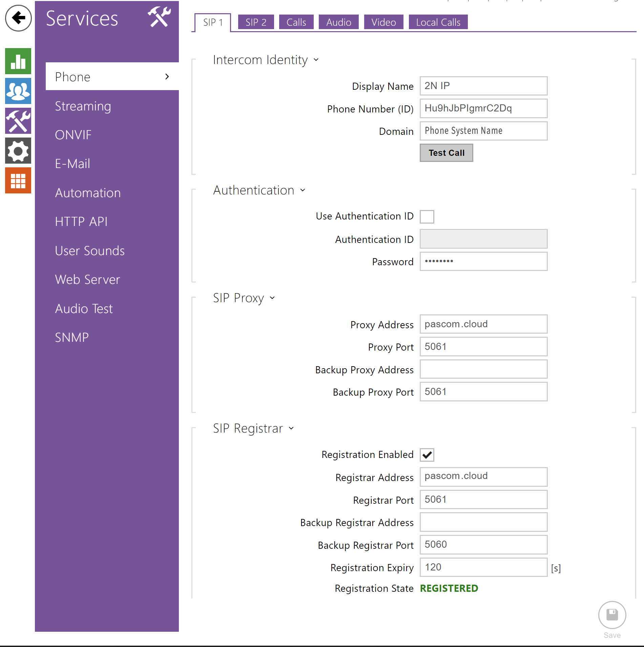
Task: Open Web Server in the sidebar
Action: pos(87,279)
